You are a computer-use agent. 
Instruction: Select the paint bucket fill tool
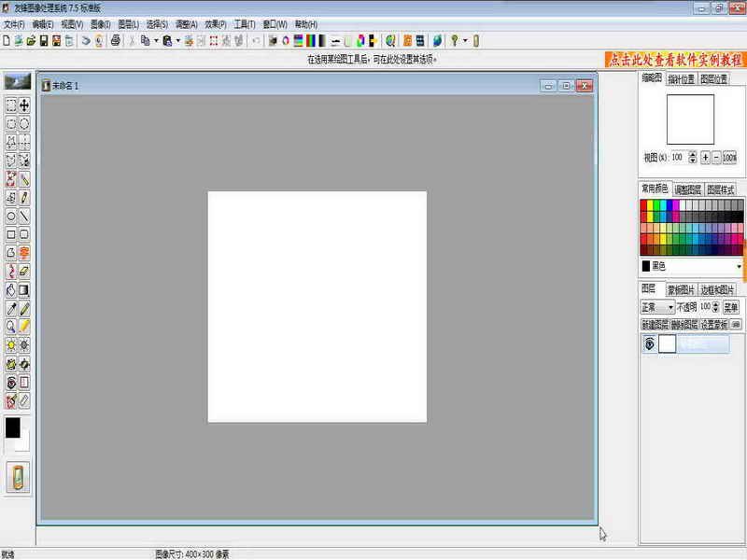point(11,290)
